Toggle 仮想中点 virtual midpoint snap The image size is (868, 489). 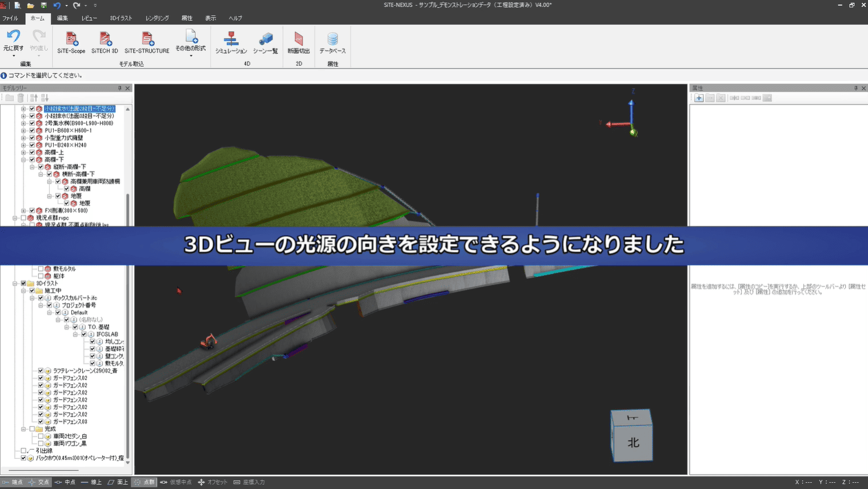tap(176, 482)
